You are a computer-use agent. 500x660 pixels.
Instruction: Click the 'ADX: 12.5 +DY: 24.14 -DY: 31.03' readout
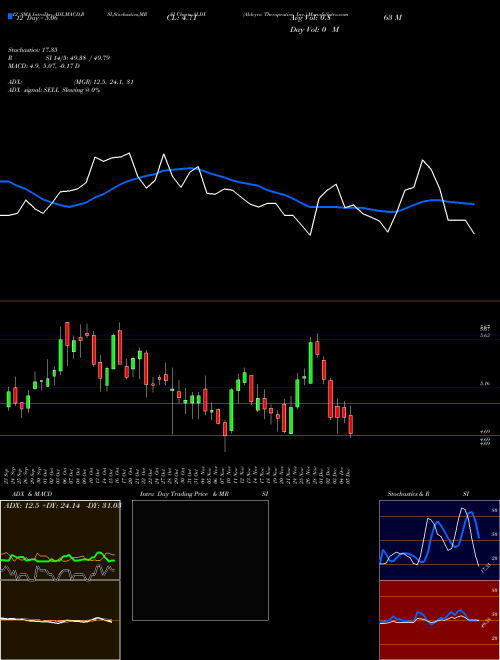click(x=62, y=505)
